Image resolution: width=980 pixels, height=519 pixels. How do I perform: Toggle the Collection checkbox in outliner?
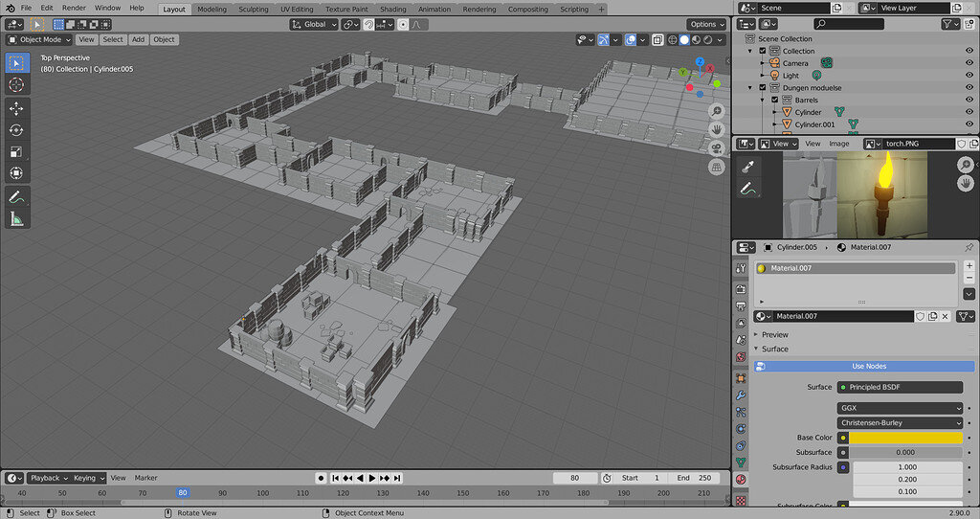[763, 51]
